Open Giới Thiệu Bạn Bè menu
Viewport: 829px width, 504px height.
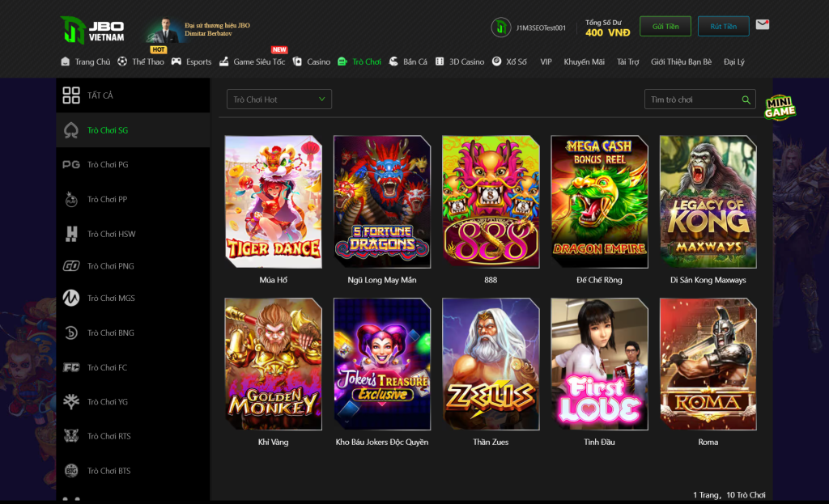pos(681,61)
